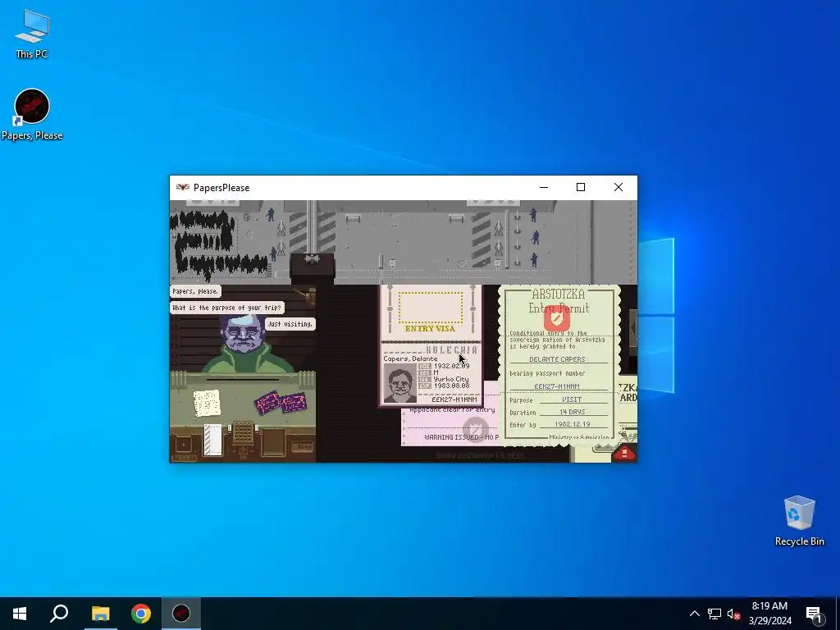Click the grid-shaped intercom on the desk

pyautogui.click(x=243, y=431)
